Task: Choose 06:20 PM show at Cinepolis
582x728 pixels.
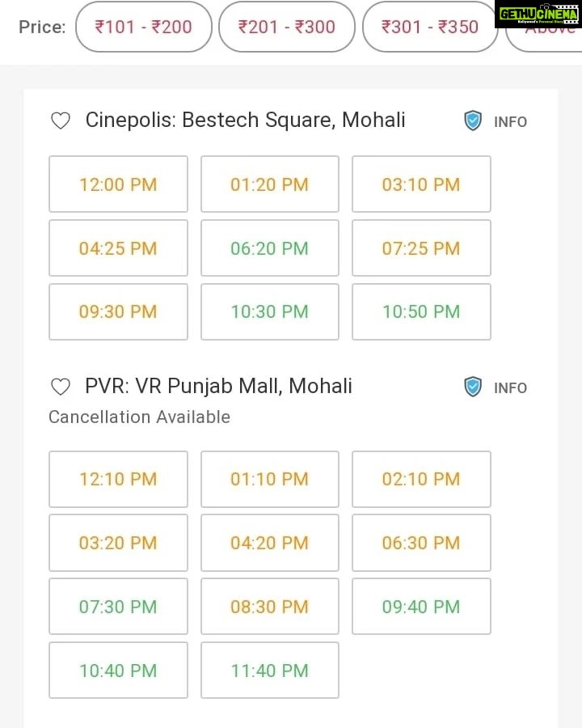Action: (270, 248)
